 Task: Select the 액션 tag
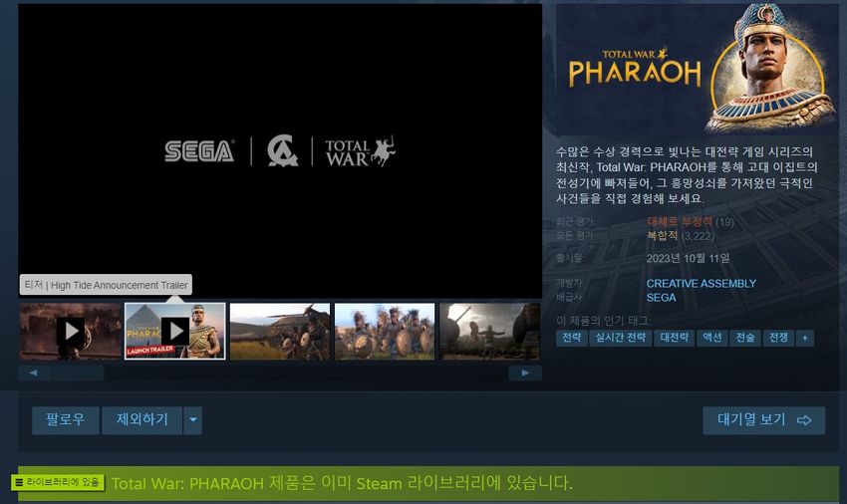coord(711,338)
